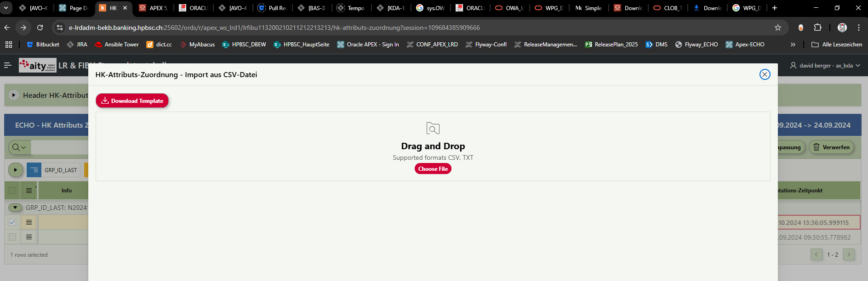Click the Download Template button
868x281 pixels.
[132, 101]
